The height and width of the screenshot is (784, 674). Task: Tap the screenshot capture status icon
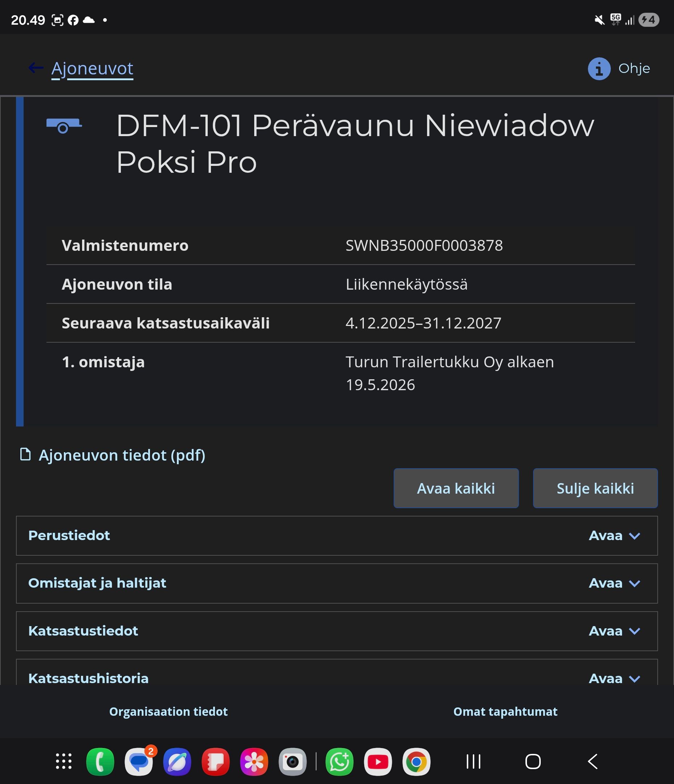point(57,20)
